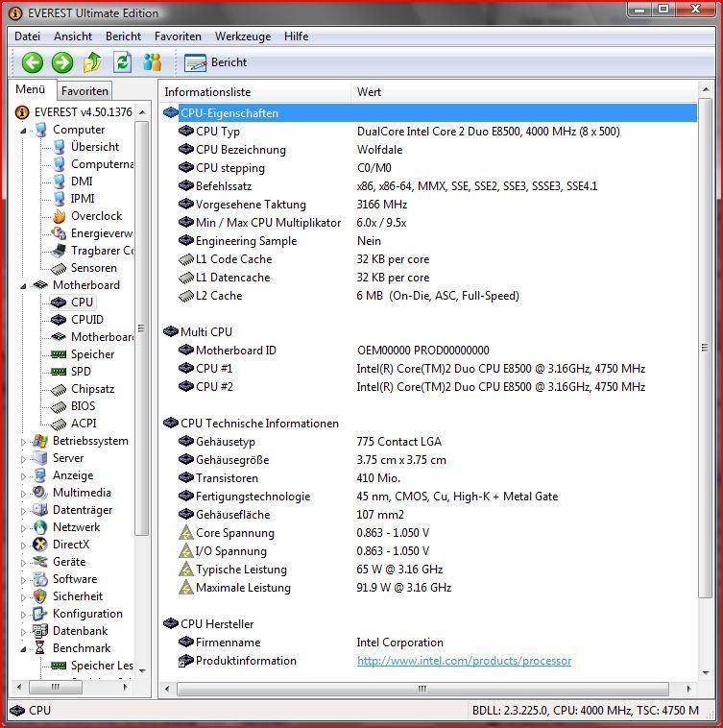
Task: Go forward with the green right arrow
Action: 62,62
